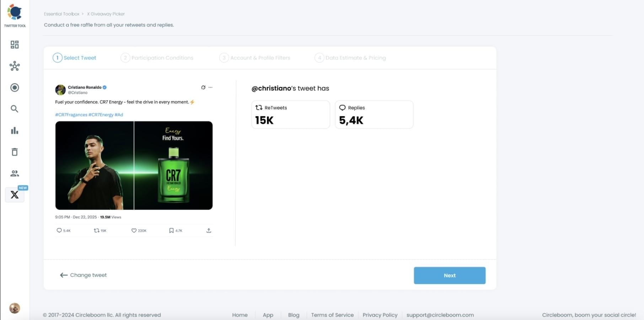Viewport: 644px width, 320px height.
Task: Click the Next button
Action: [x=450, y=276]
